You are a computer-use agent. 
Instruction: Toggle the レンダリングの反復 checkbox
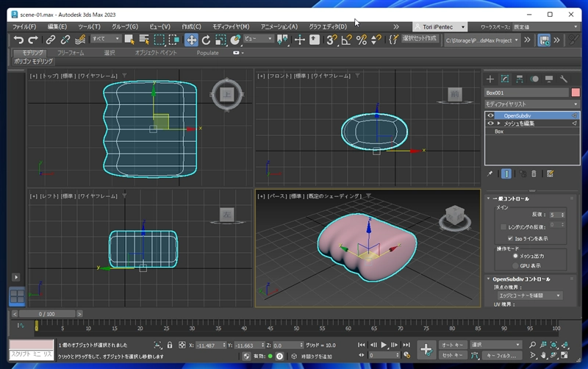503,227
